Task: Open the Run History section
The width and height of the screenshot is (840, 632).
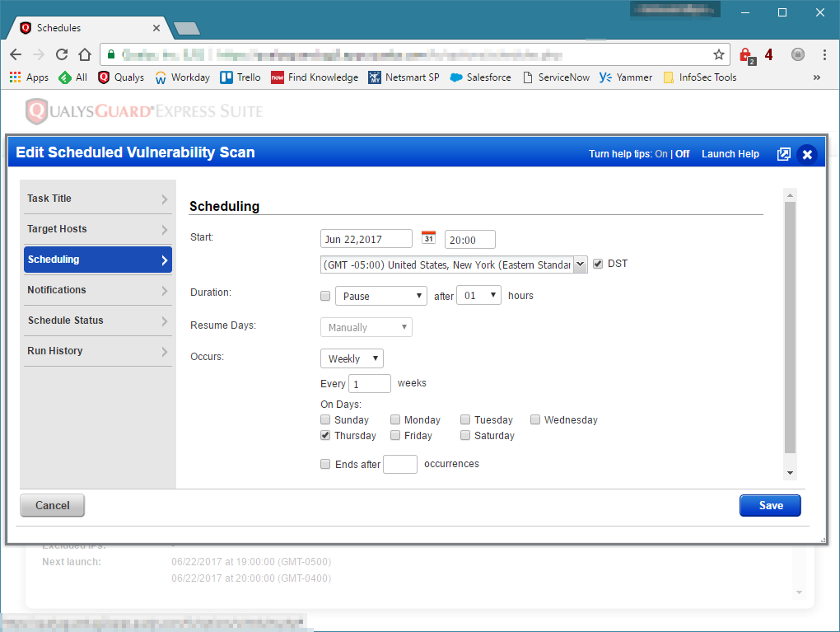Action: [x=97, y=351]
